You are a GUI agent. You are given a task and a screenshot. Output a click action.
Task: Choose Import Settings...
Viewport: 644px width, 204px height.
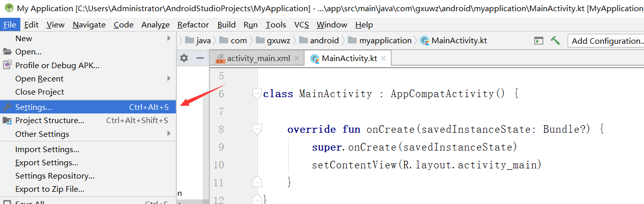coord(88,149)
